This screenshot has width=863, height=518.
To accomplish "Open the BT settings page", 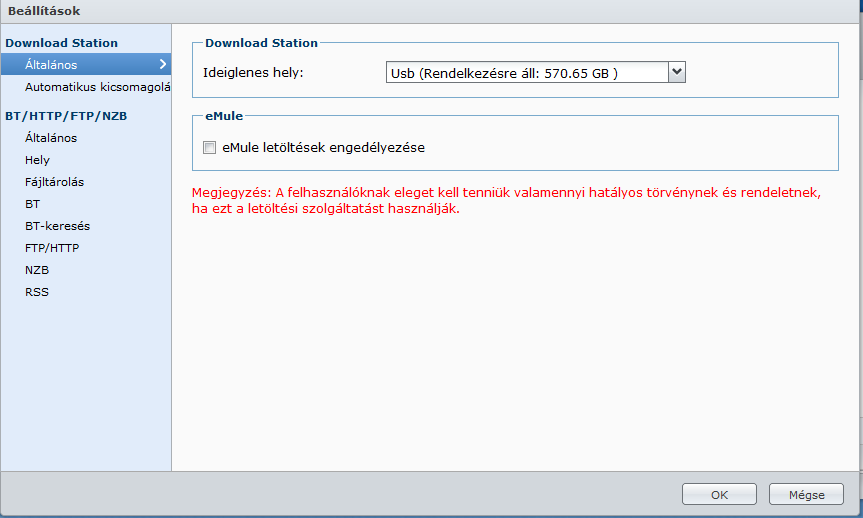I will (x=32, y=204).
